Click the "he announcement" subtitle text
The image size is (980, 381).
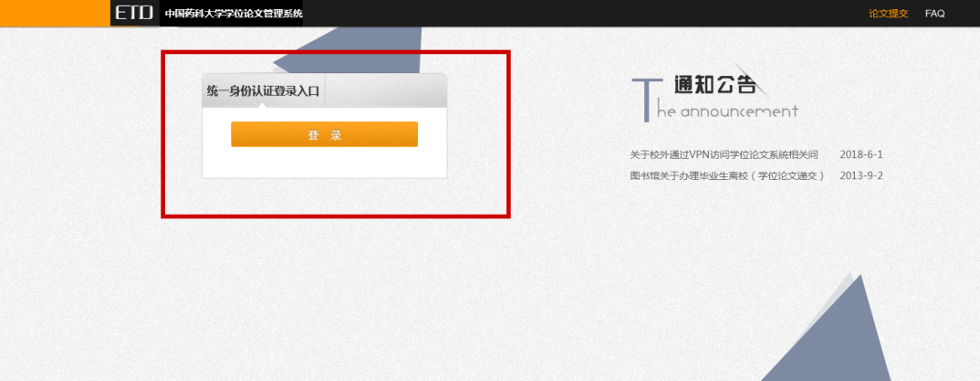click(726, 111)
